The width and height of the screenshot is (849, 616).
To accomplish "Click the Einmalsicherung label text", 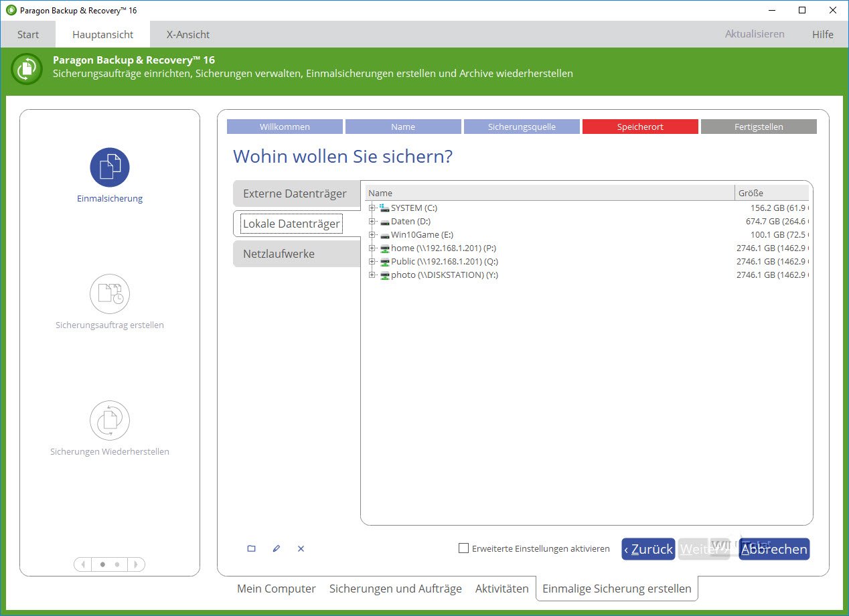I will click(x=110, y=199).
